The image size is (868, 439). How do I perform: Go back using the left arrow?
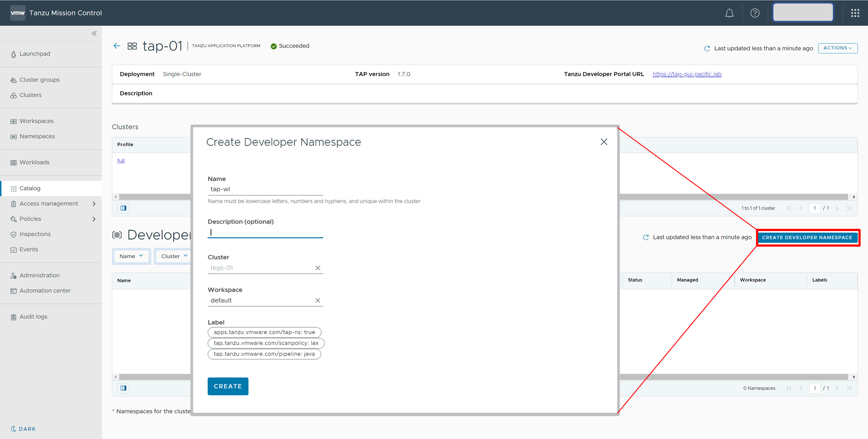117,46
